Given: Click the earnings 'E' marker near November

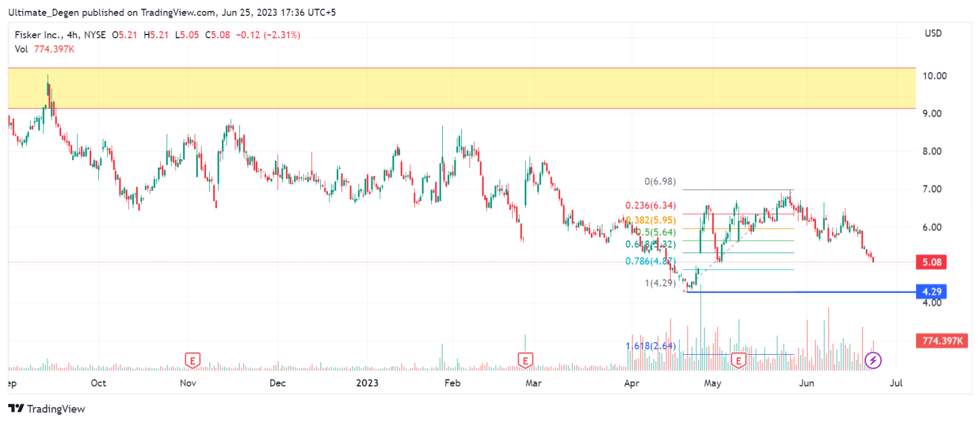Looking at the screenshot, I should click(x=191, y=360).
